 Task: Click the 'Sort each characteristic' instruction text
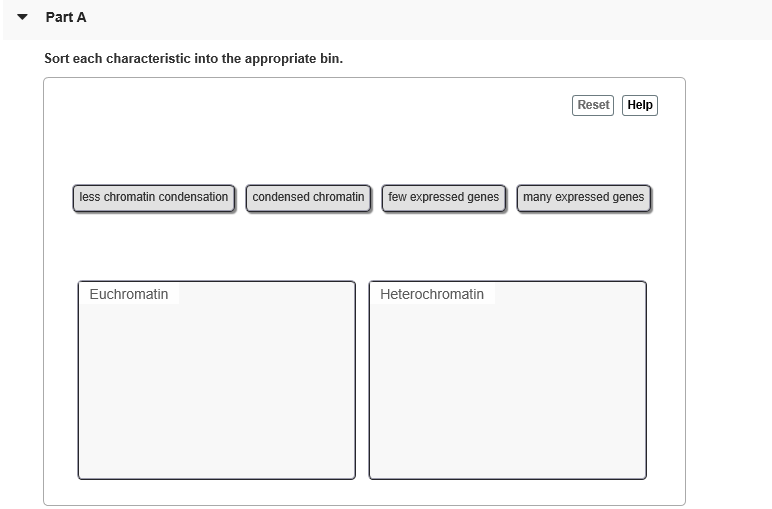pyautogui.click(x=193, y=59)
